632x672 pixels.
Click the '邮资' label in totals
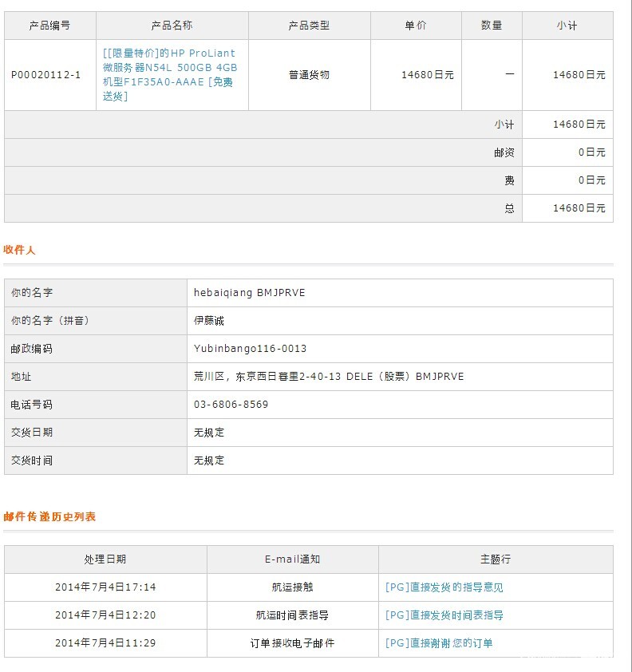tap(504, 152)
